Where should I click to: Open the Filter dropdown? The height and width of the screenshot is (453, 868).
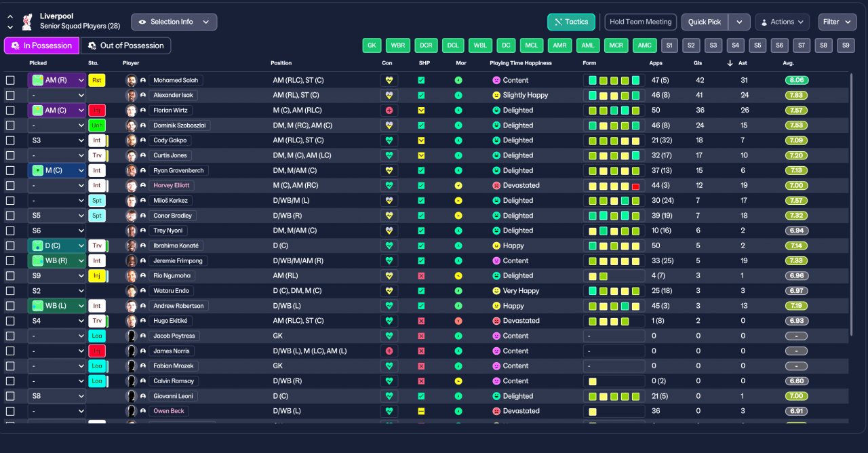coord(837,22)
